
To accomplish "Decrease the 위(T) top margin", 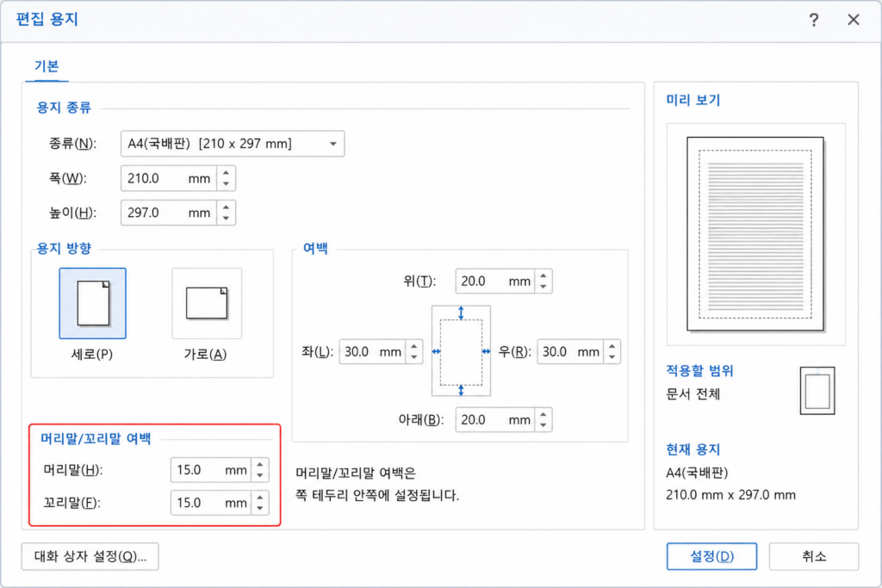I will point(543,288).
